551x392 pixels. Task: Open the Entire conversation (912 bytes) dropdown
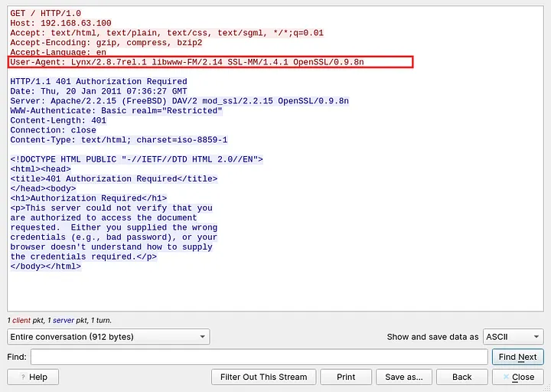(x=108, y=337)
